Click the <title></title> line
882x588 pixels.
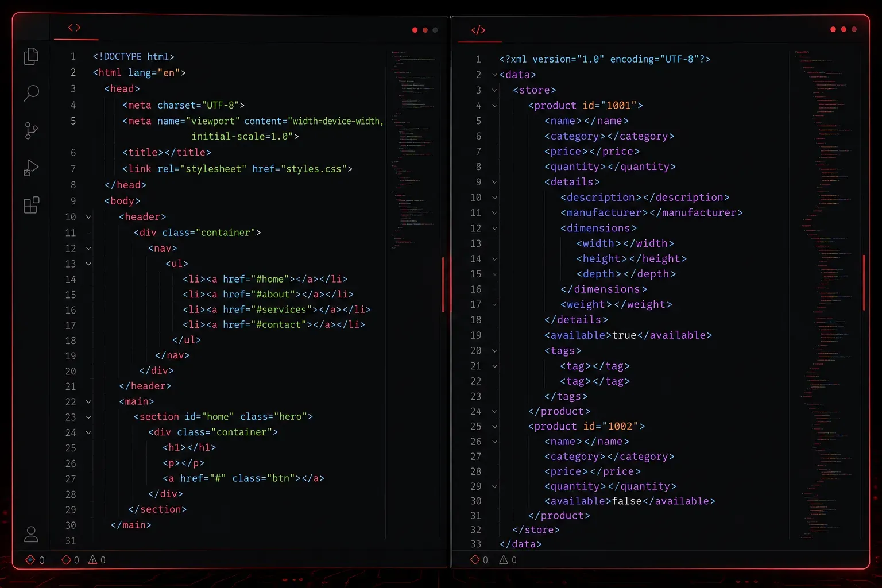pyautogui.click(x=167, y=152)
